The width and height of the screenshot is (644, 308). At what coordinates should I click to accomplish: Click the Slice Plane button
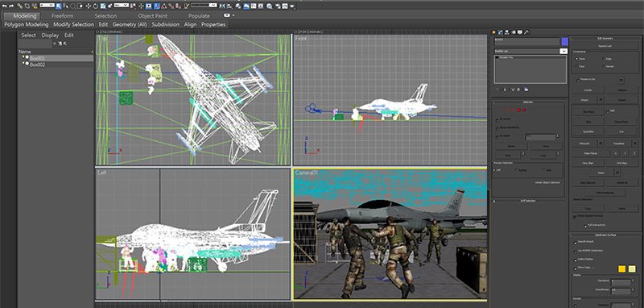click(x=589, y=111)
